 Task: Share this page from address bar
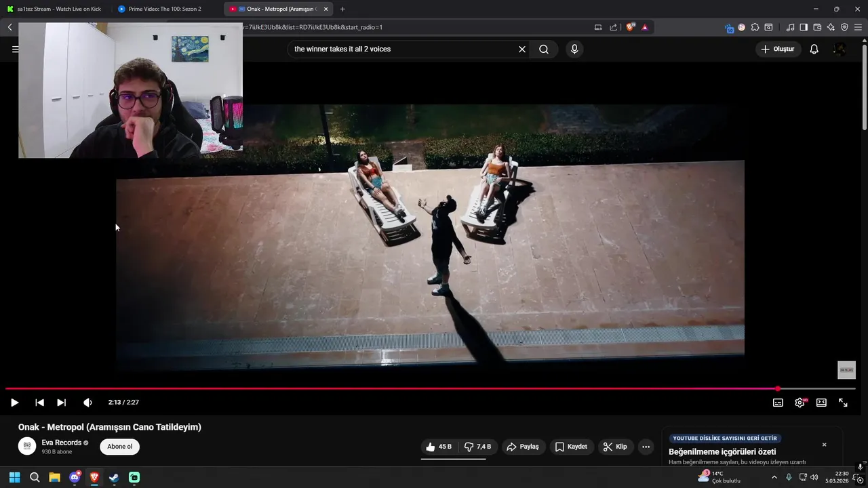pos(614,27)
